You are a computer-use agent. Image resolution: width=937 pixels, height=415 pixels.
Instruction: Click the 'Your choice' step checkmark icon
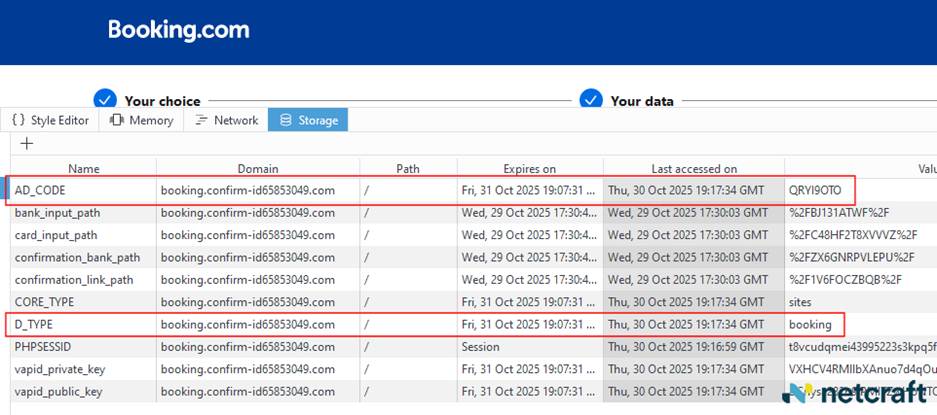point(105,99)
